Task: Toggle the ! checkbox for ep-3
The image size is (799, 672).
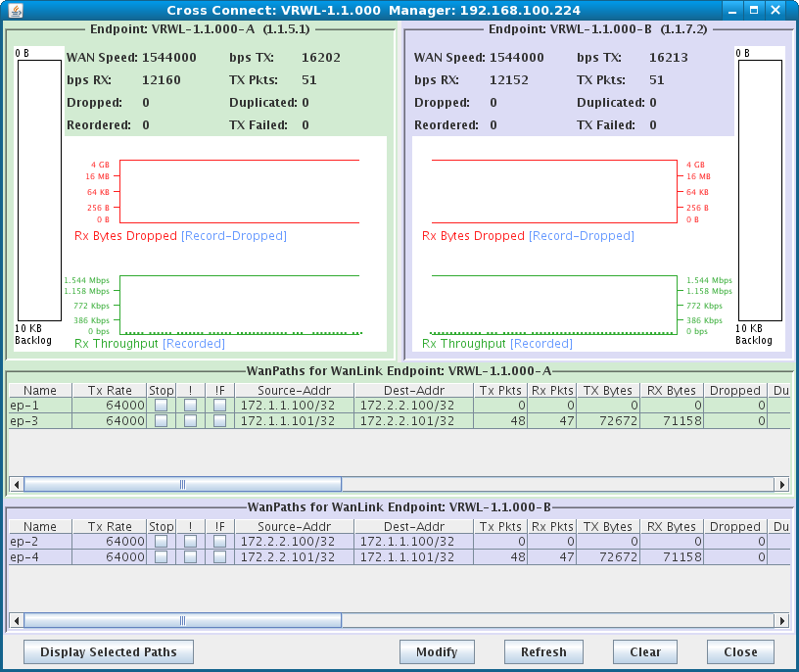Action: coord(190,421)
